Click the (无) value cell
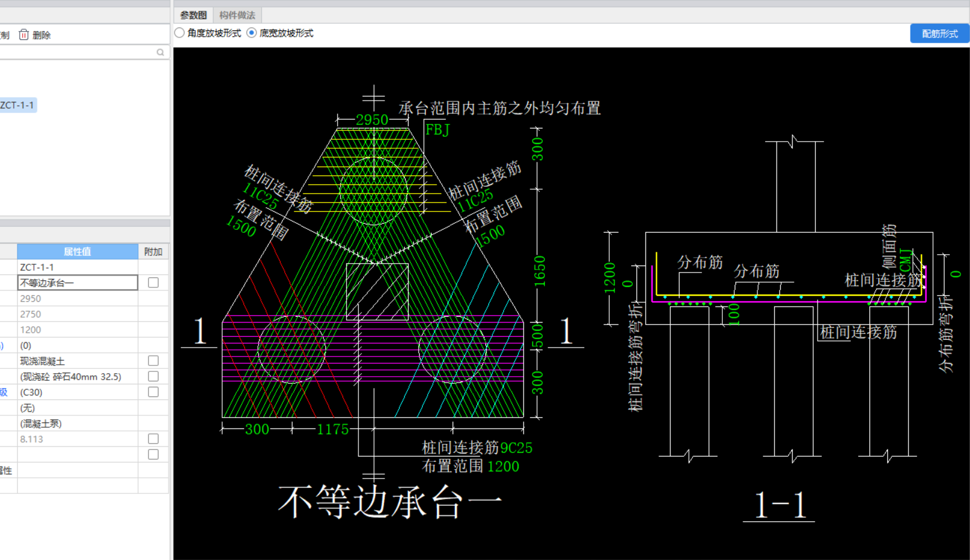 click(77, 408)
